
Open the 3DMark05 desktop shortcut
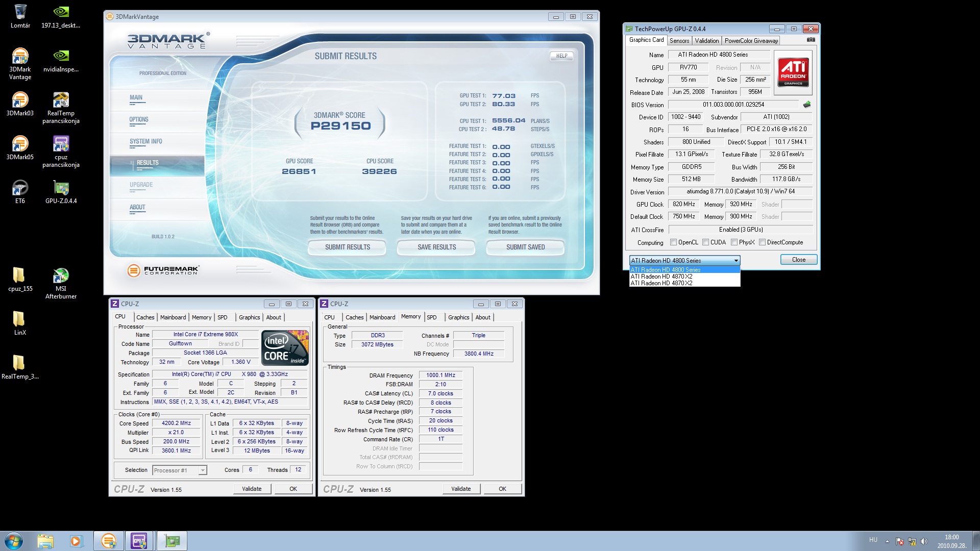20,144
